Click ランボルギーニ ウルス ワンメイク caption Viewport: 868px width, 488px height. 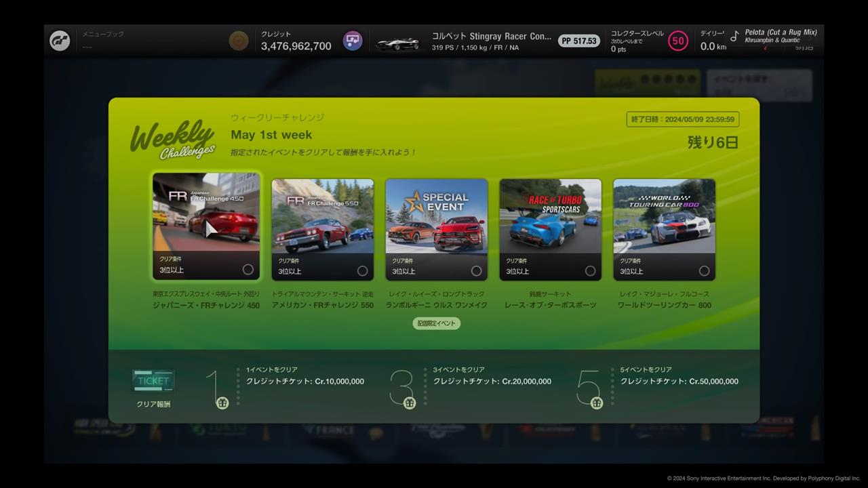(437, 306)
